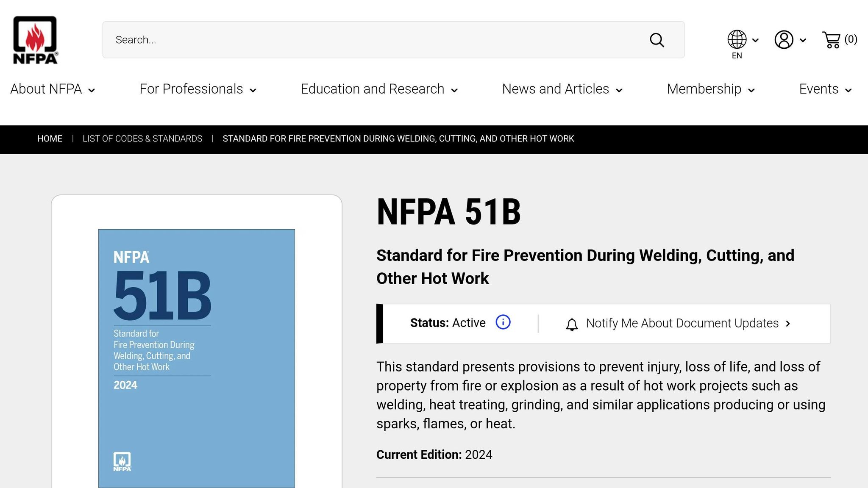
Task: Click the globe language icon
Action: 737,39
